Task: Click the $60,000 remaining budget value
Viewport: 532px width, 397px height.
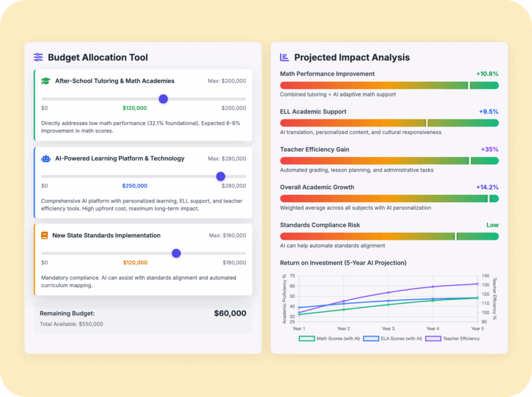Action: pyautogui.click(x=230, y=313)
